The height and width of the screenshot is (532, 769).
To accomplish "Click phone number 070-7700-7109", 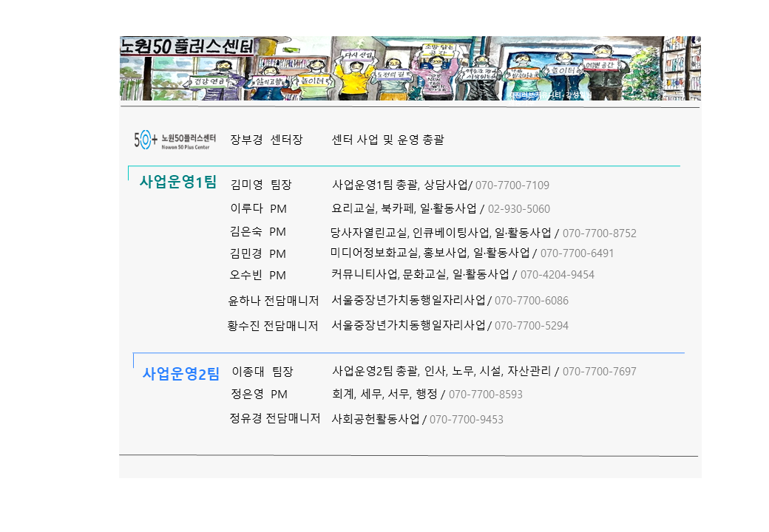I will pos(512,185).
